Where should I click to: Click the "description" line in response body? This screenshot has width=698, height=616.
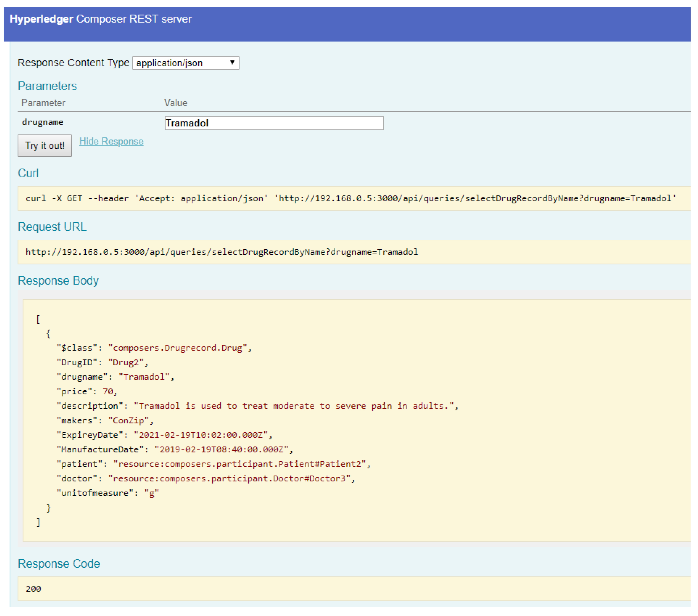[258, 406]
